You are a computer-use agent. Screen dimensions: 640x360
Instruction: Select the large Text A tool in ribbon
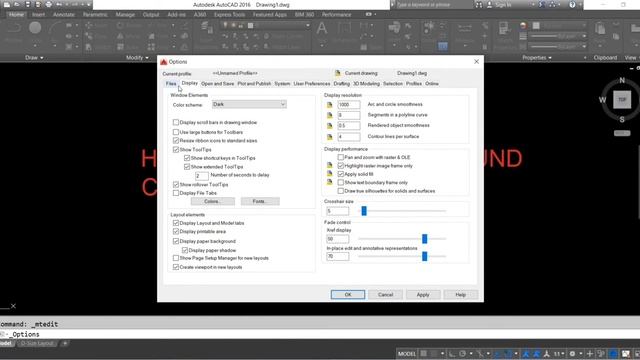322,29
